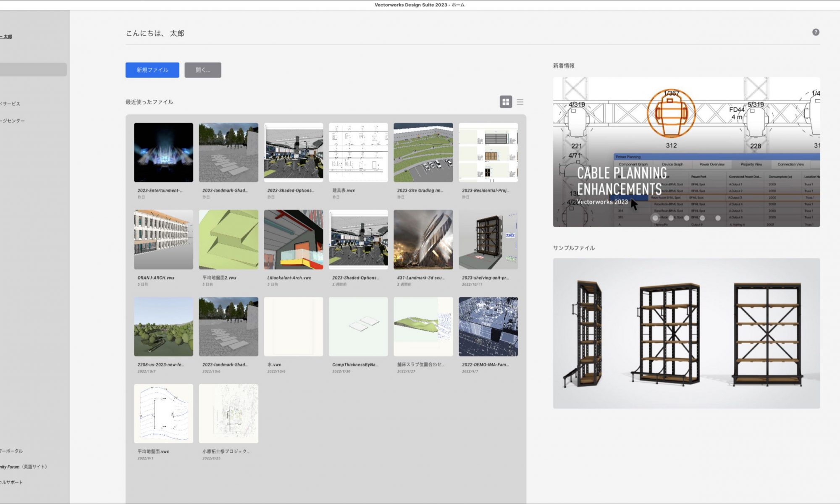Click the help question mark icon
This screenshot has height=504, width=840.
816,32
